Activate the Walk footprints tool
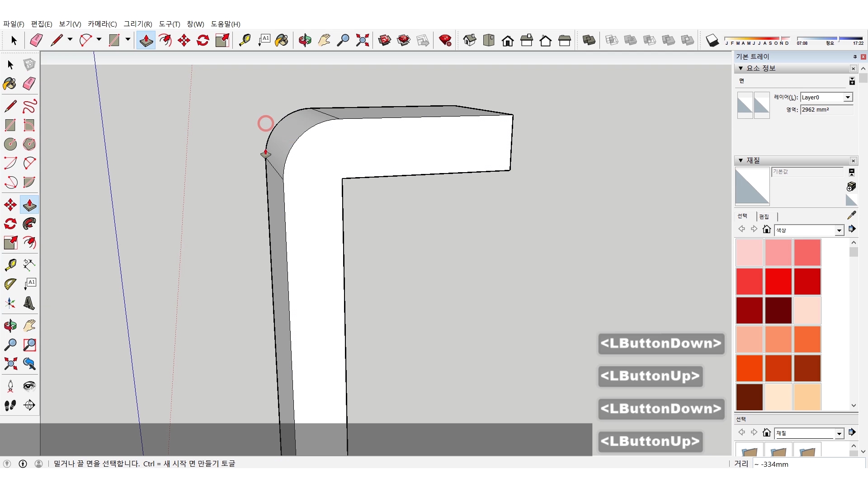The width and height of the screenshot is (868, 488). [10, 405]
